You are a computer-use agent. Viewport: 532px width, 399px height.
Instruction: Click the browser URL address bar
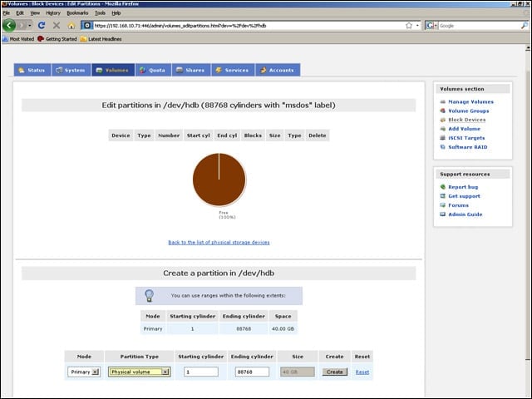[x=249, y=26]
